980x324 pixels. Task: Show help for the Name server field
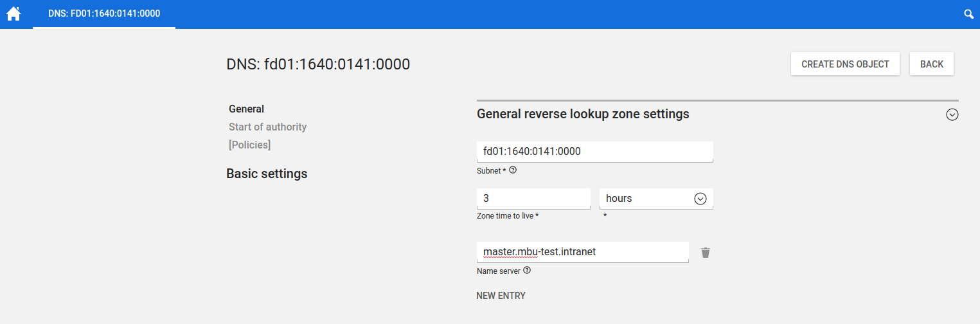click(527, 271)
